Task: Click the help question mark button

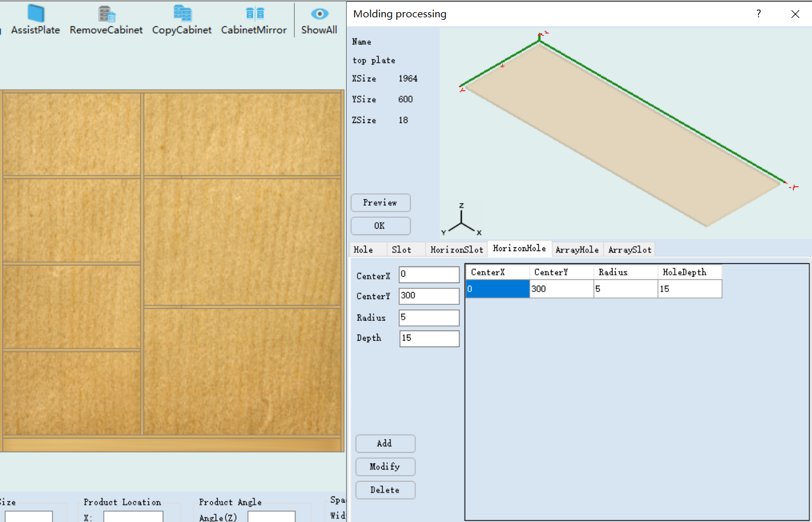Action: pyautogui.click(x=758, y=13)
